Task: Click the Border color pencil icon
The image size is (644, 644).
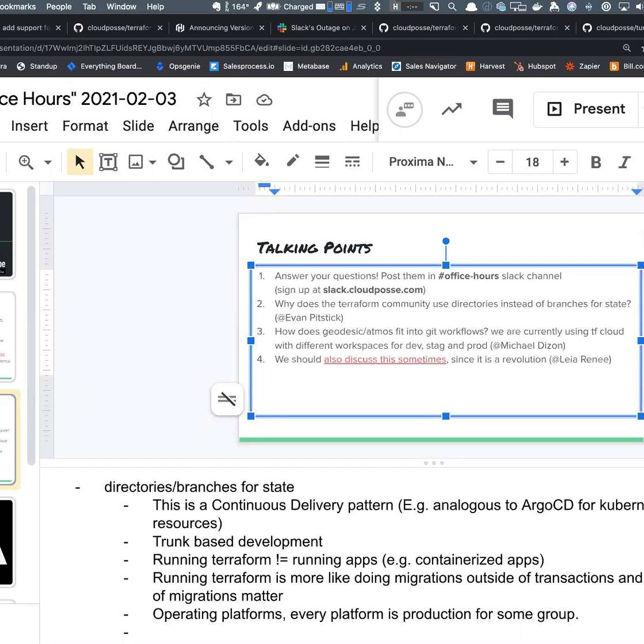Action: [293, 161]
